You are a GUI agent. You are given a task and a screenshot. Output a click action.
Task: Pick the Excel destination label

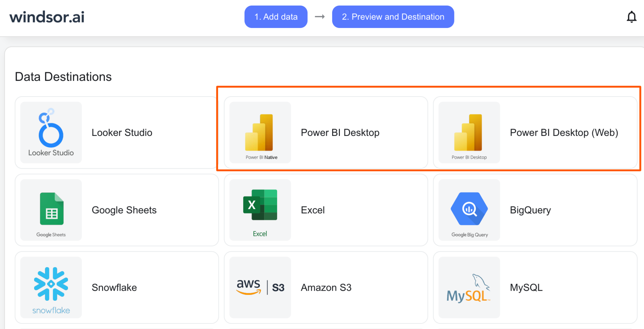click(x=313, y=210)
